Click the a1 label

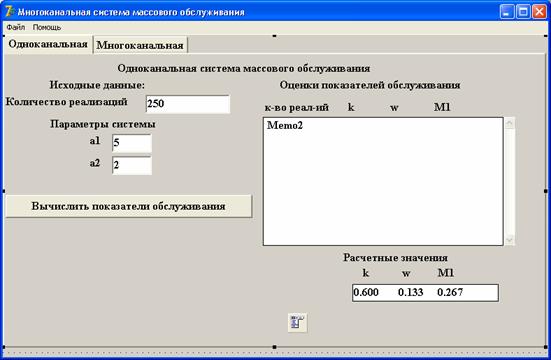point(95,141)
